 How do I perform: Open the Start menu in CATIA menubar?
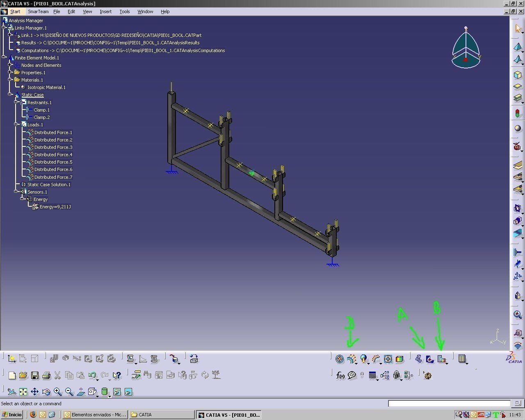click(15, 11)
